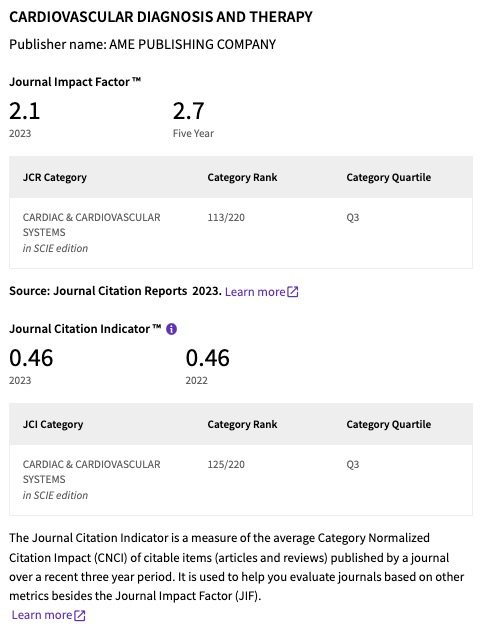Select the Cardiovascular Diagnosis and Therapy title
The height and width of the screenshot is (634, 496).
(x=161, y=17)
